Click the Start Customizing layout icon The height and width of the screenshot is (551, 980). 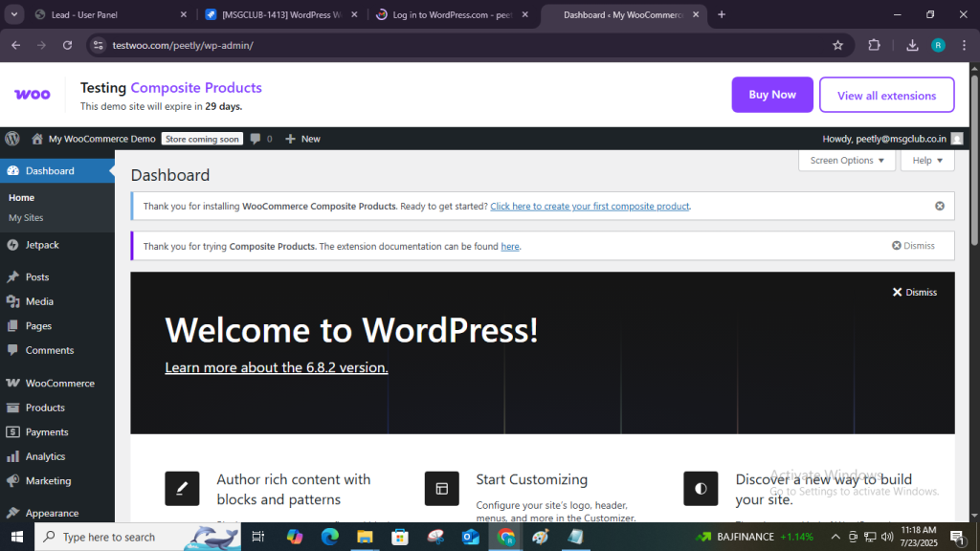442,489
